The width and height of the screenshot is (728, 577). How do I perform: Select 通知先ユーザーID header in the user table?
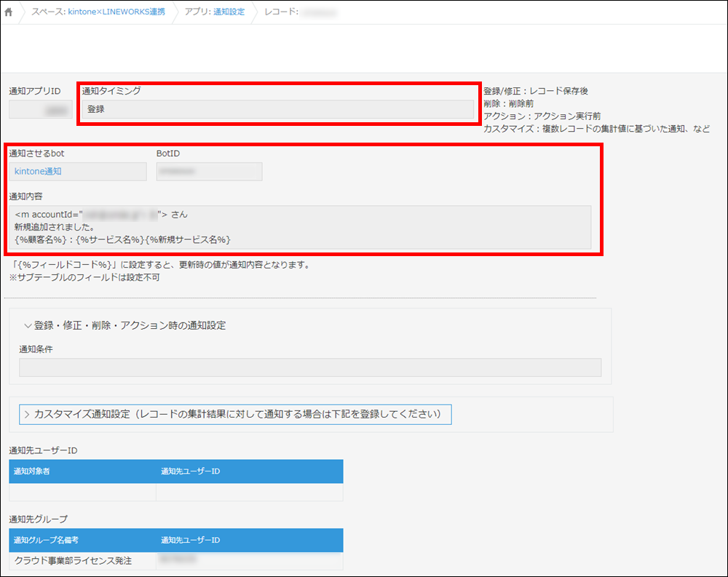coord(250,471)
